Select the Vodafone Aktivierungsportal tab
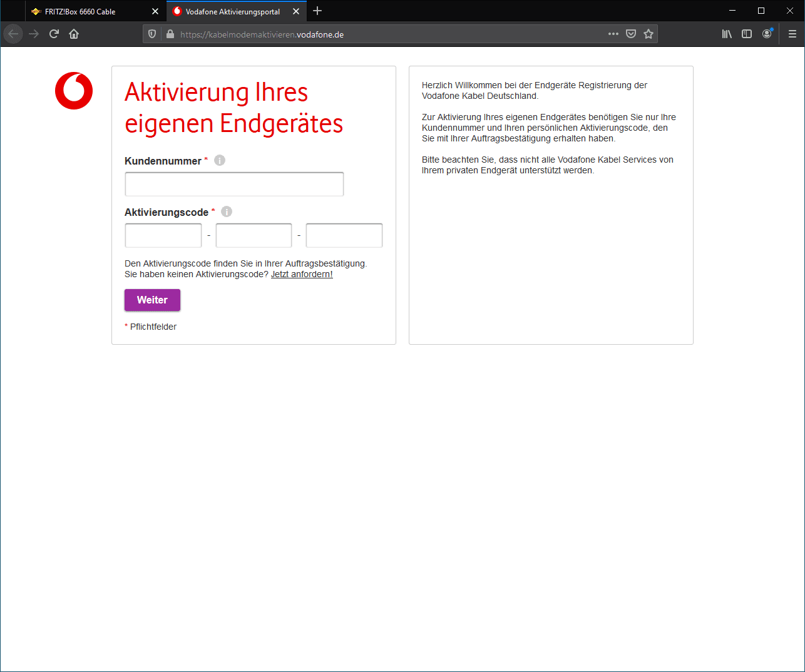The width and height of the screenshot is (805, 672). [x=237, y=11]
